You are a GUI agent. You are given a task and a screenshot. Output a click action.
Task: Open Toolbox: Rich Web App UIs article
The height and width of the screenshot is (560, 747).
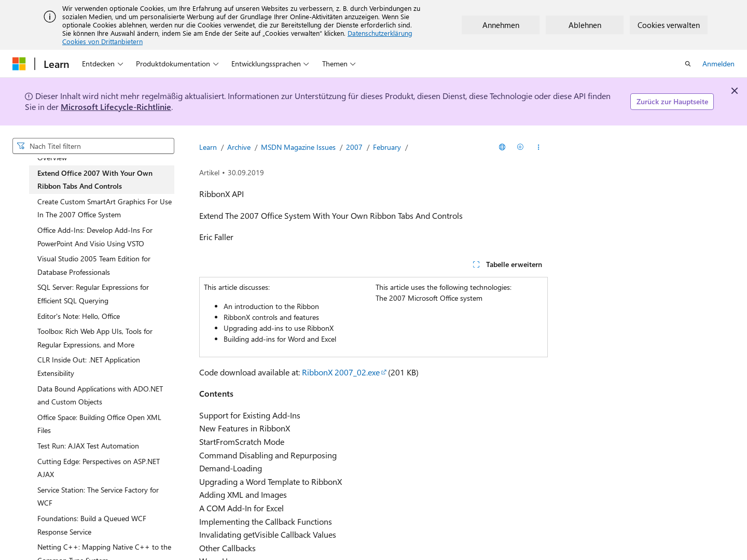(x=102, y=338)
